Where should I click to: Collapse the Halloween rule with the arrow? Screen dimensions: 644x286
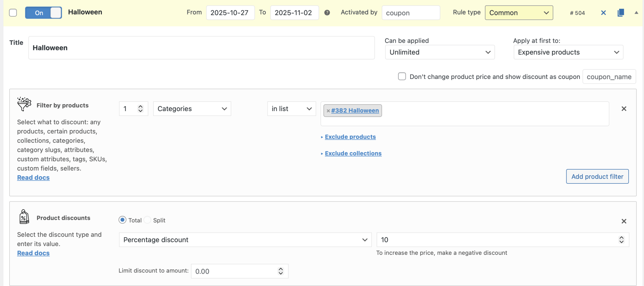[x=636, y=13]
